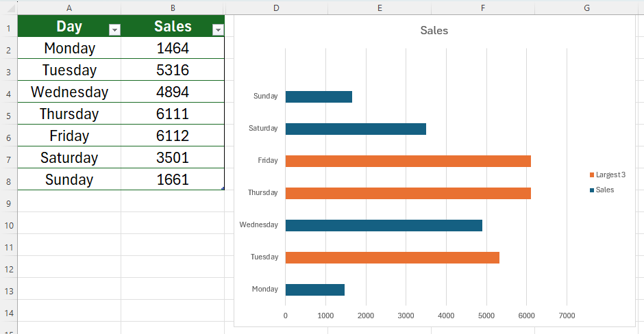Select column E header
Screen dimensions: 644x334
click(380, 8)
